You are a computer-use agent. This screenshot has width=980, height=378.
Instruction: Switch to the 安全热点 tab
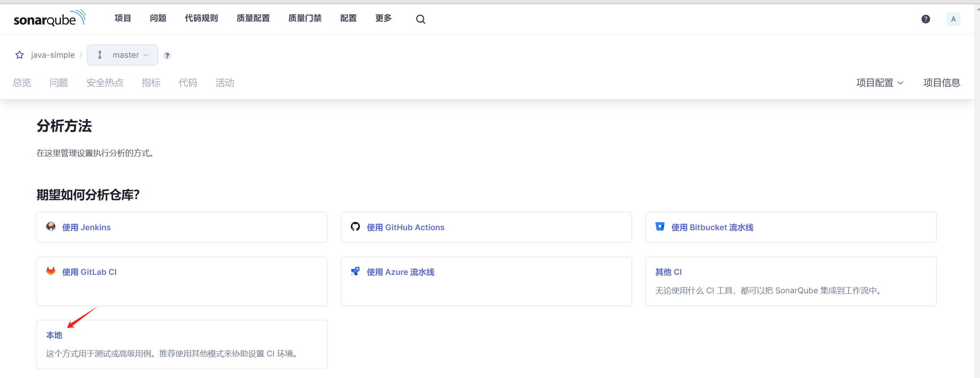tap(105, 83)
